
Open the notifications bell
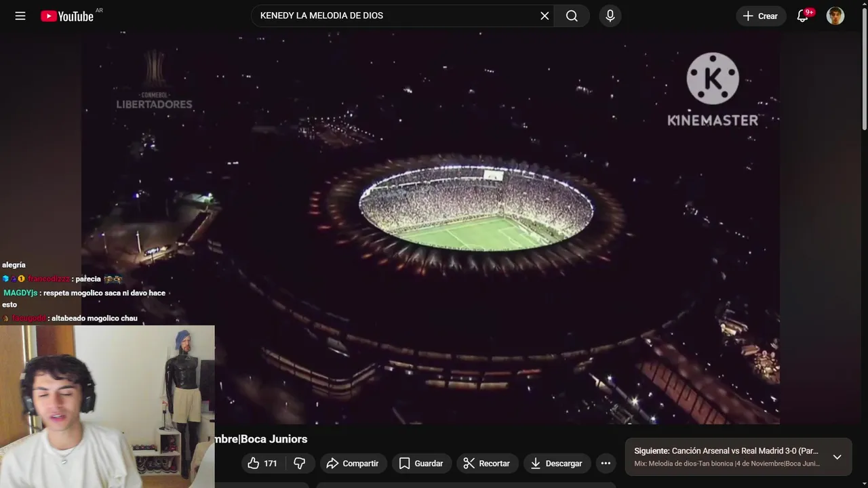(x=802, y=16)
